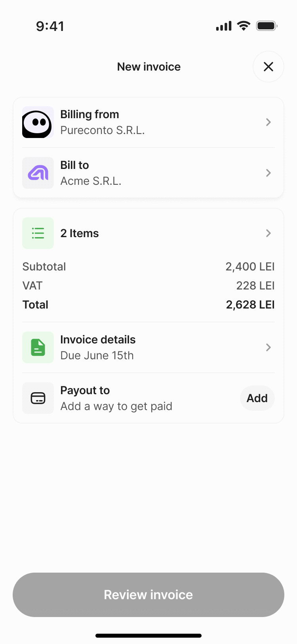Expand 2 Items chevron arrow
This screenshot has height=644, width=297.
(x=268, y=233)
